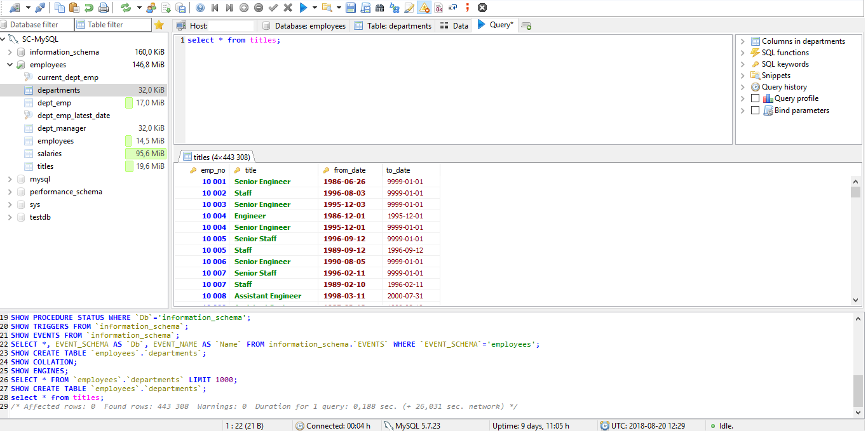
Task: Open the dropdown arrow beside the Execute button
Action: coord(315,8)
